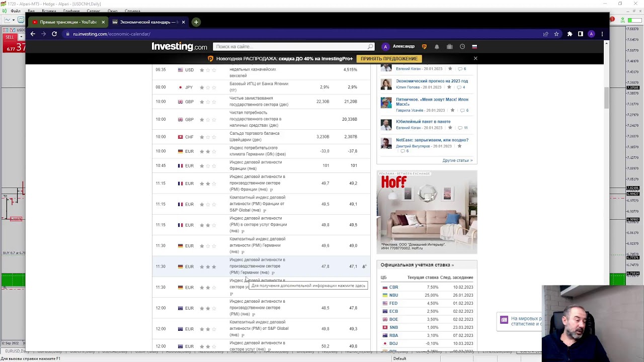The height and width of the screenshot is (362, 644).
Task: Click the clock icon in Investing header
Action: coord(462,46)
